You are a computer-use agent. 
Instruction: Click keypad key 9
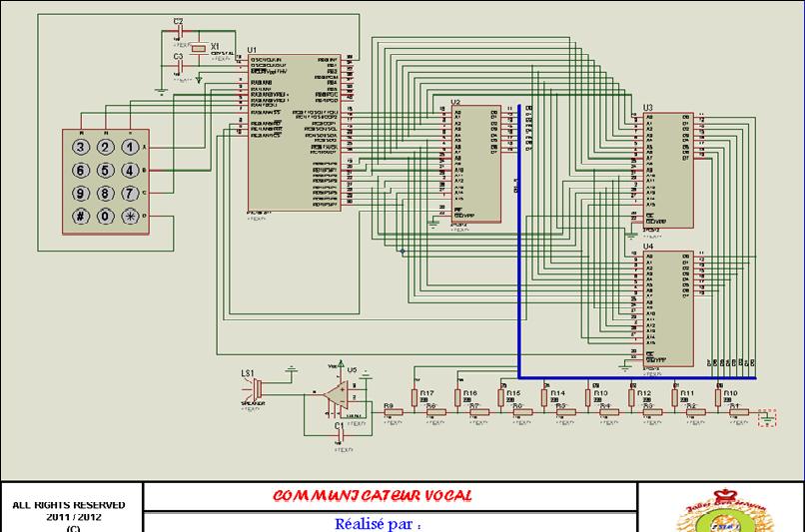[80, 194]
